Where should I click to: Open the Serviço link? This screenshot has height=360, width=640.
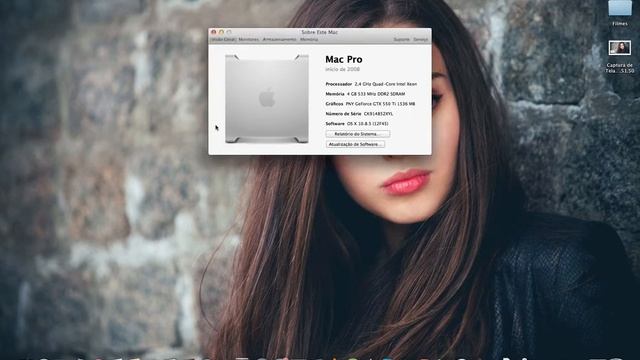click(x=421, y=40)
